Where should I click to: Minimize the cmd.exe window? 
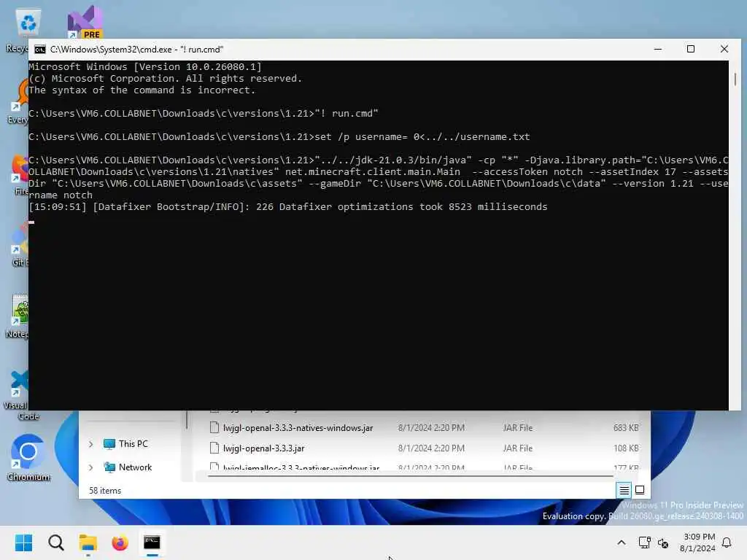click(658, 49)
